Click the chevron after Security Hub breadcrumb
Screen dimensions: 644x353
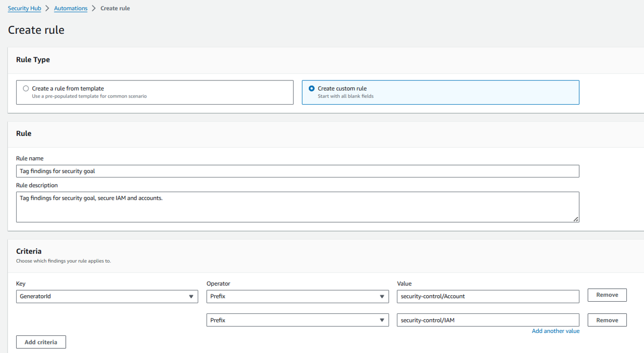pyautogui.click(x=48, y=9)
